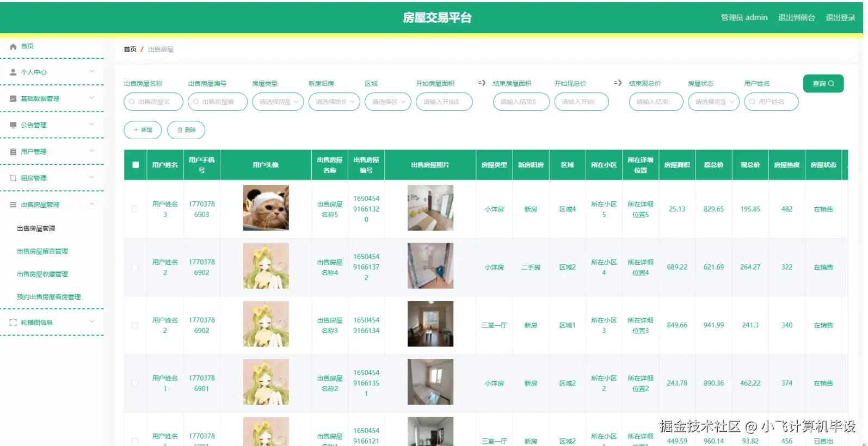The width and height of the screenshot is (868, 446).
Task: Click the 房屋热度 column header
Action: coord(787,165)
